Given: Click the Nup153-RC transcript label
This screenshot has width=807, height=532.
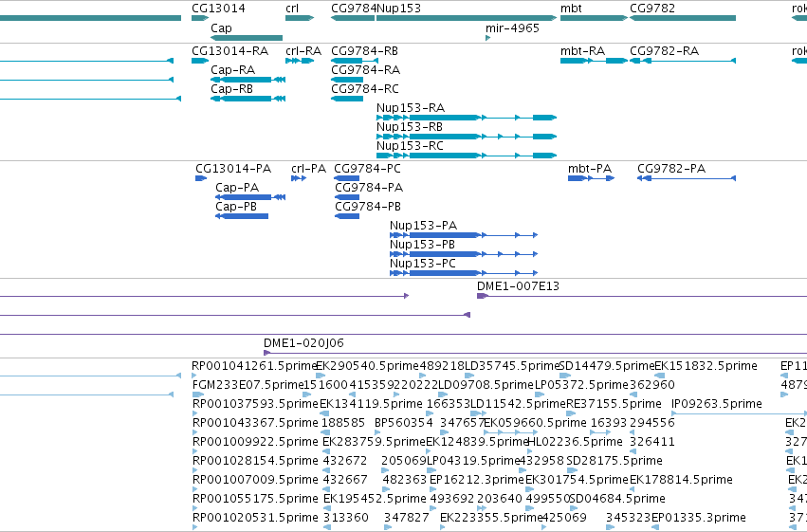Looking at the screenshot, I should tap(410, 146).
